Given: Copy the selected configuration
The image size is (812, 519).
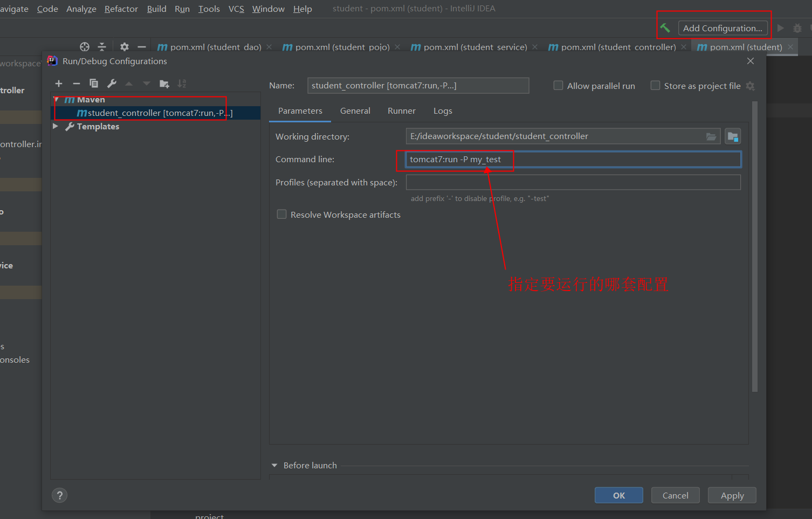Looking at the screenshot, I should 94,84.
